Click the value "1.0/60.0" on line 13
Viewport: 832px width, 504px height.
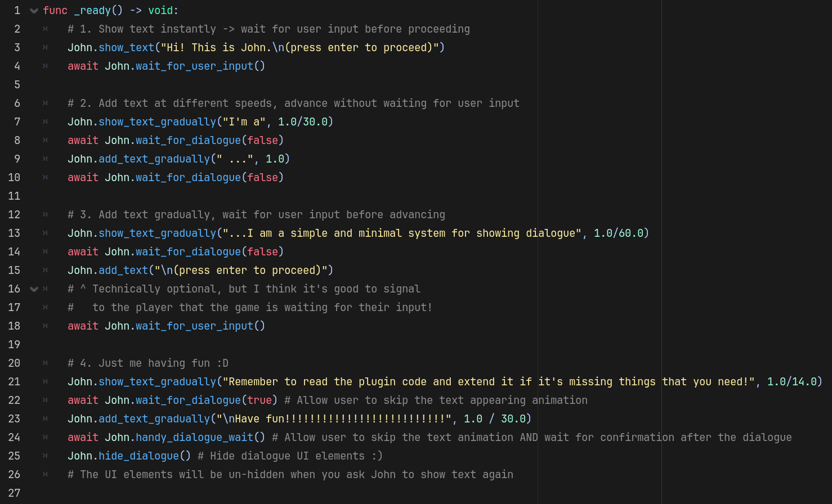click(x=619, y=233)
